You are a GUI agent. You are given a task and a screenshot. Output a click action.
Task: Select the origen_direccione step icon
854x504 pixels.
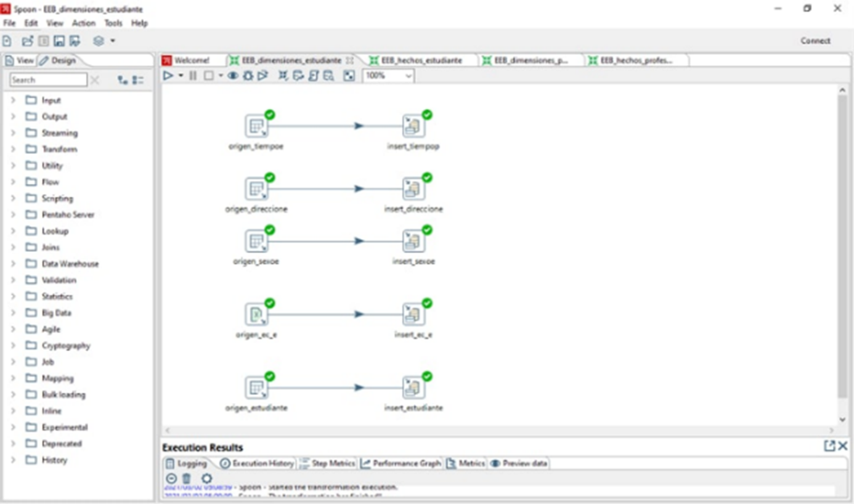tap(256, 189)
